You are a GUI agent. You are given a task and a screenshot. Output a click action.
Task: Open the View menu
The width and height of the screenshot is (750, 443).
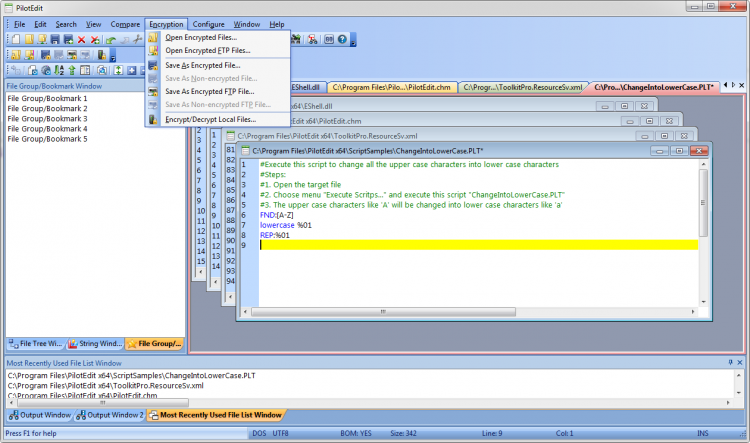click(x=93, y=24)
